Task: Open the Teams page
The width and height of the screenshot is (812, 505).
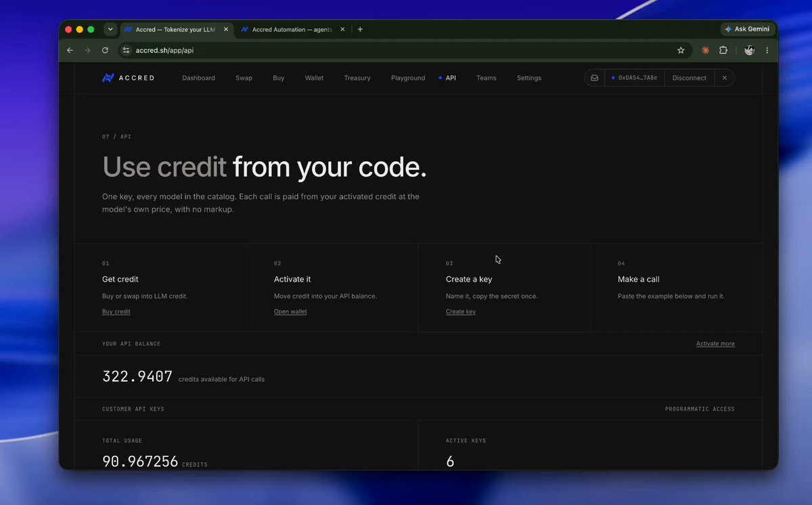Action: pyautogui.click(x=486, y=78)
